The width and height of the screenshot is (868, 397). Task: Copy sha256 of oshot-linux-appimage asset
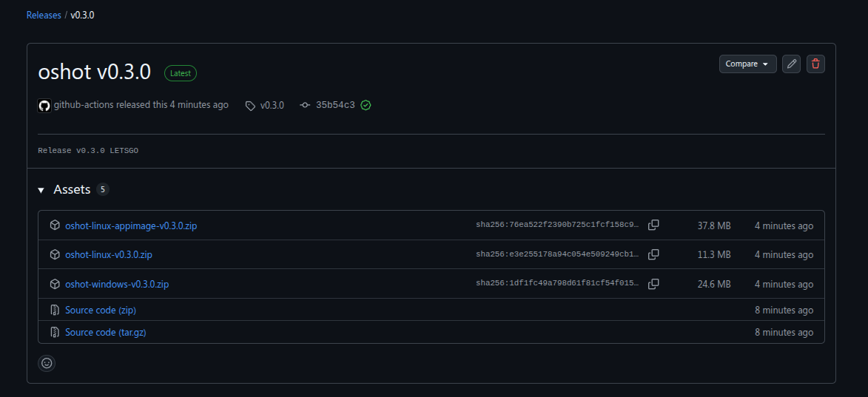point(653,225)
